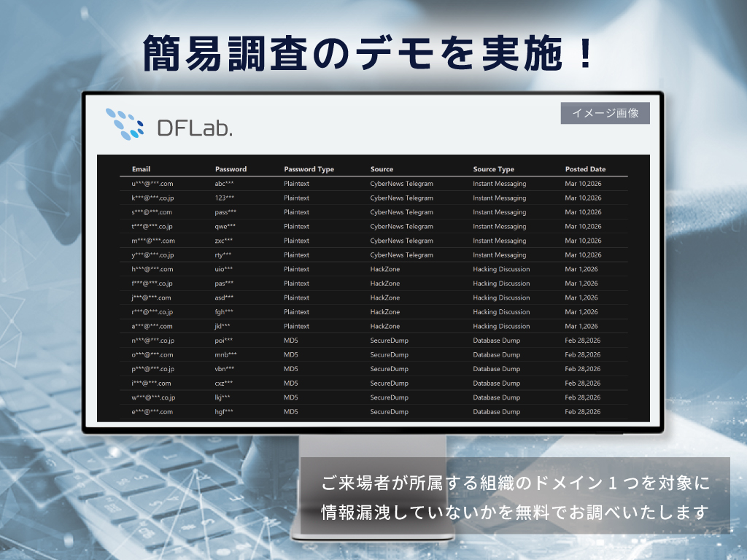Click password pass***

click(225, 212)
